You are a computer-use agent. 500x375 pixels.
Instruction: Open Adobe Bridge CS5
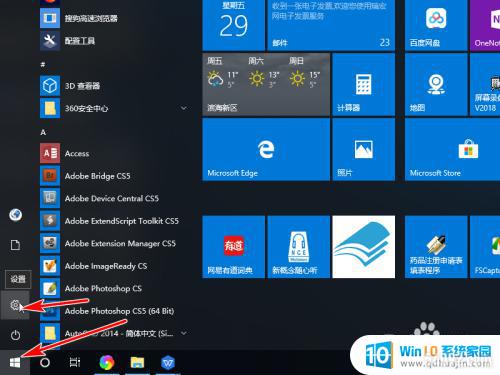coord(113,176)
